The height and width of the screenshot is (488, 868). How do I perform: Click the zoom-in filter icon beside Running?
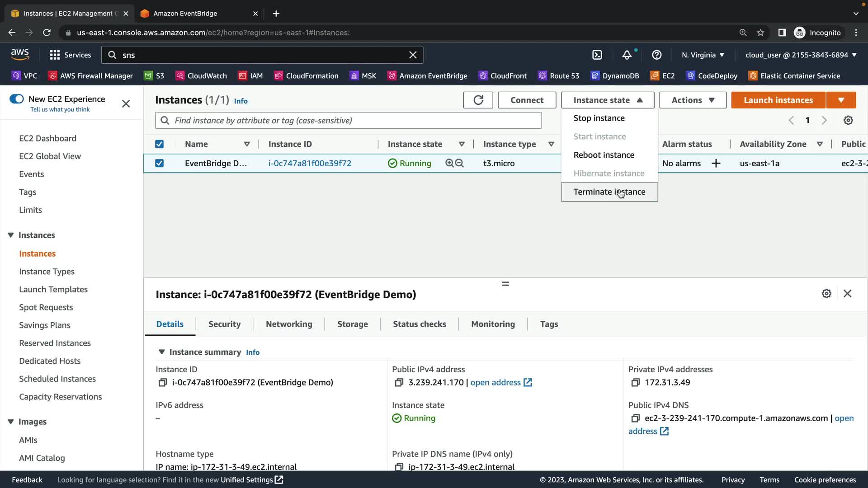click(x=449, y=163)
